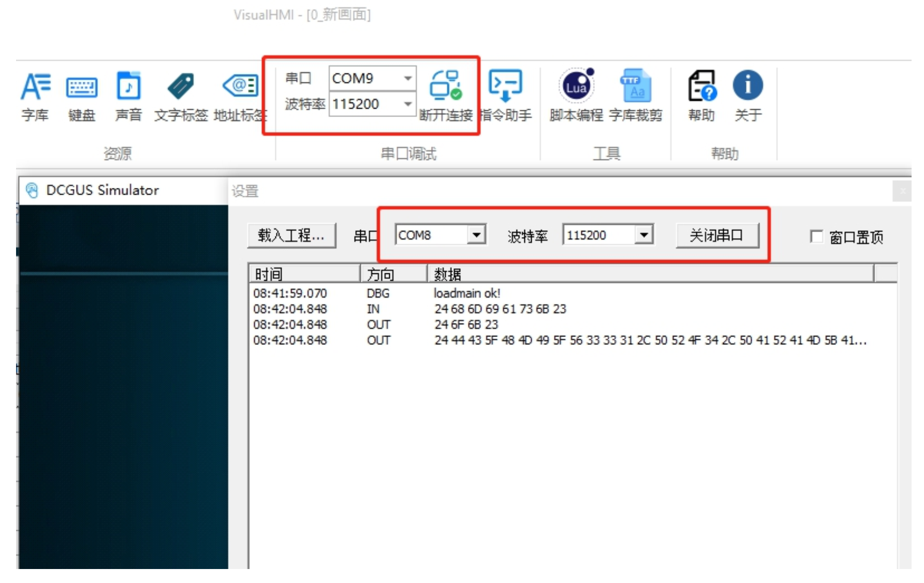924x583 pixels.
Task: Launch the Lua 脚本编程 script editor
Action: pyautogui.click(x=576, y=96)
